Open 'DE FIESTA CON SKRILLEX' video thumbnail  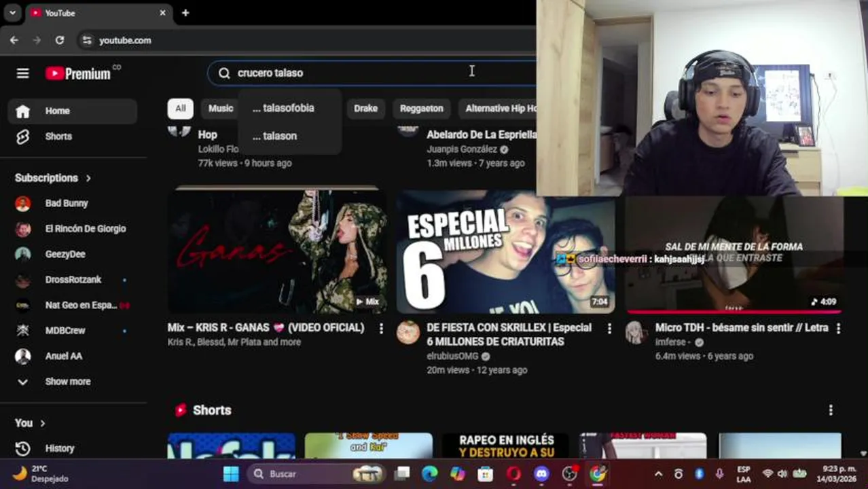(506, 251)
